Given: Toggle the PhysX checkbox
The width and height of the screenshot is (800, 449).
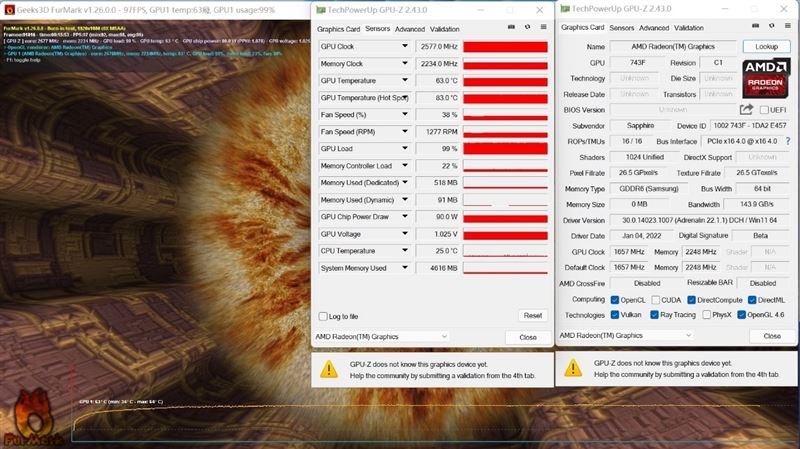Looking at the screenshot, I should click(707, 315).
